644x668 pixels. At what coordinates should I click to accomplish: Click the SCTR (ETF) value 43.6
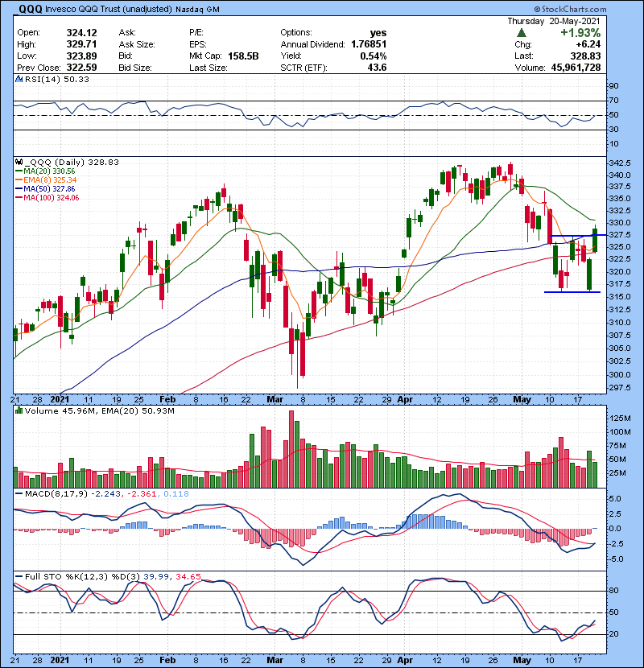(x=377, y=68)
